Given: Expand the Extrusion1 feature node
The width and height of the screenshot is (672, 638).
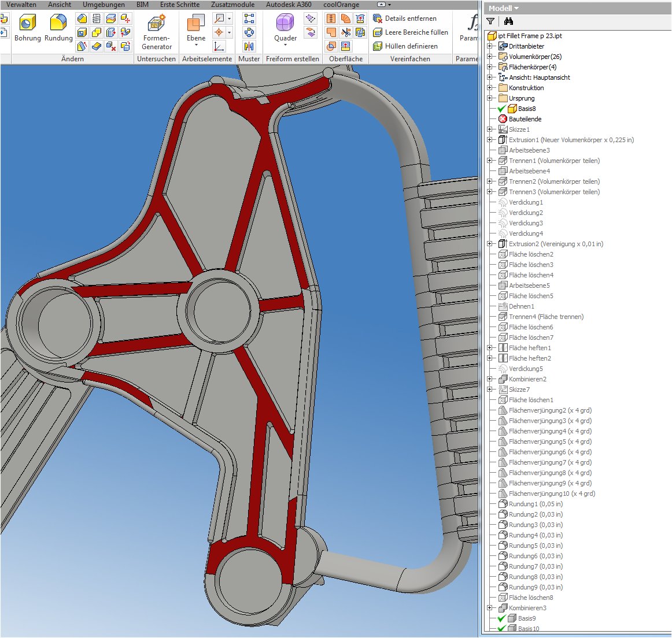Looking at the screenshot, I should 490,140.
